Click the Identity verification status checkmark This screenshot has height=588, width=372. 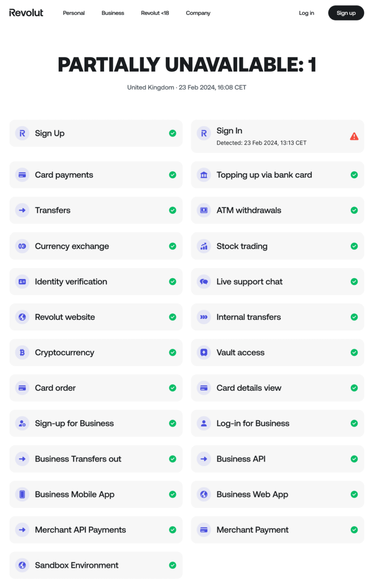coord(172,281)
